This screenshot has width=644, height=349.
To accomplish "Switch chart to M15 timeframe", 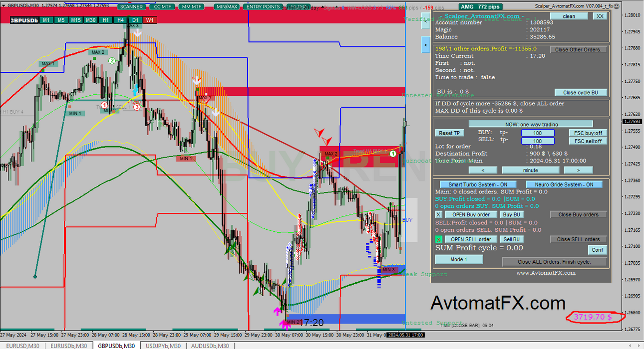I will tap(76, 20).
